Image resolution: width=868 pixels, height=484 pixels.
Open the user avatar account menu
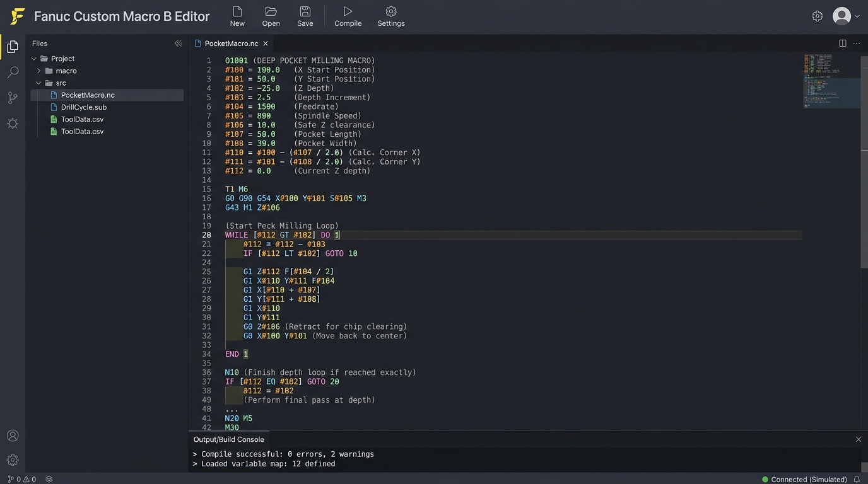(x=846, y=16)
